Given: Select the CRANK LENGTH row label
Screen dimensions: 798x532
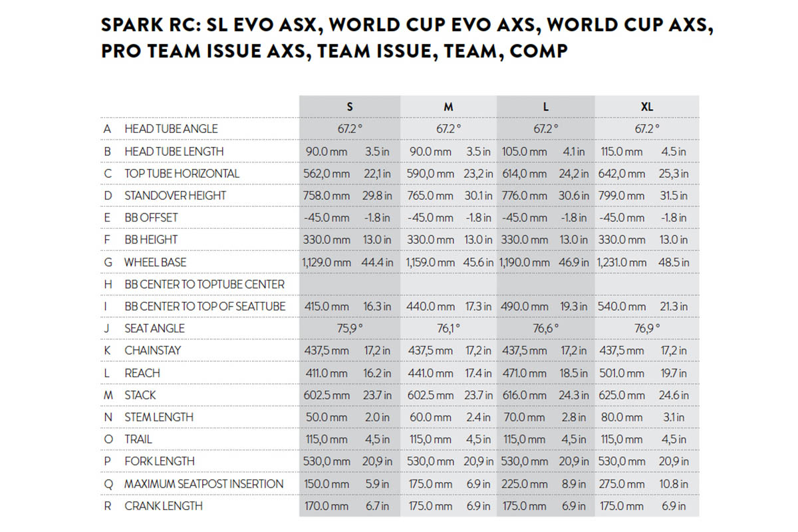Looking at the screenshot, I should (x=164, y=506).
